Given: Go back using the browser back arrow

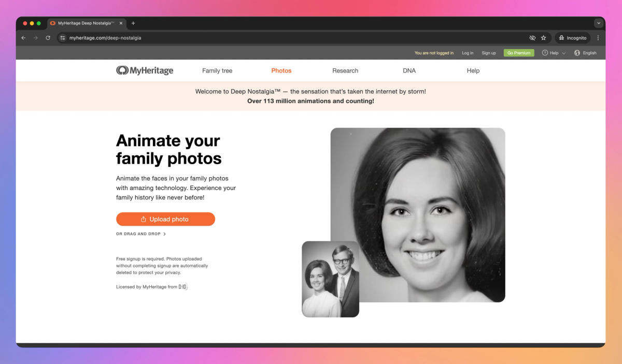Looking at the screenshot, I should pyautogui.click(x=23, y=38).
